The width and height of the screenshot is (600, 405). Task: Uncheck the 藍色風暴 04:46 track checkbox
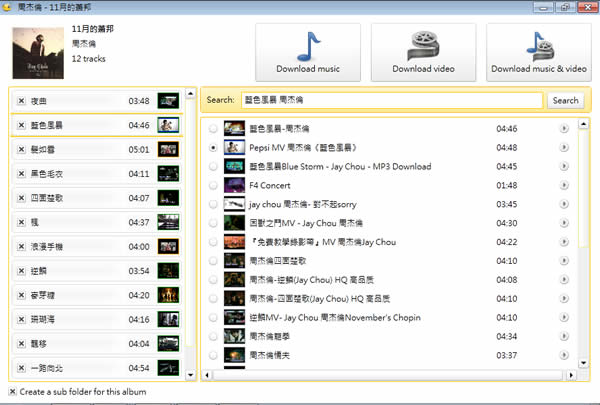pos(21,125)
